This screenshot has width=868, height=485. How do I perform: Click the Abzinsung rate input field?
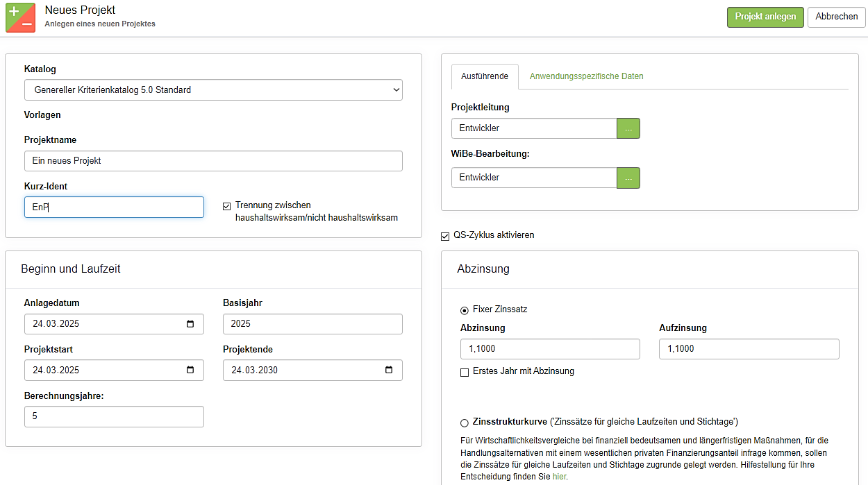coord(549,349)
